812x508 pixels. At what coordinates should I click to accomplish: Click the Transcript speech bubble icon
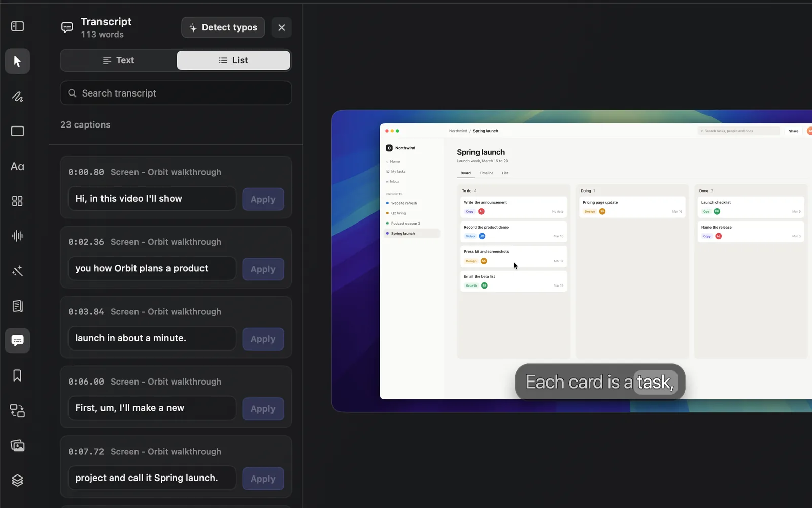pyautogui.click(x=67, y=27)
